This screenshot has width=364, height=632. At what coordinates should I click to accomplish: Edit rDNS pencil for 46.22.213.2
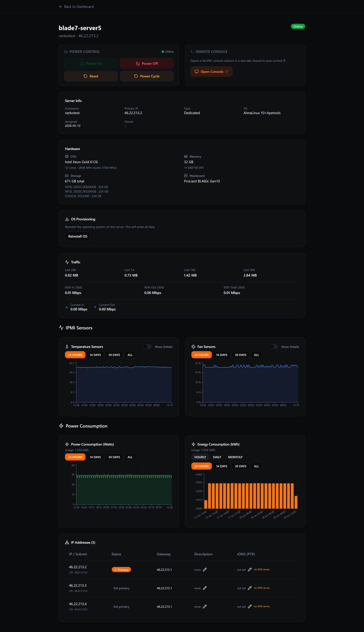pos(249,570)
